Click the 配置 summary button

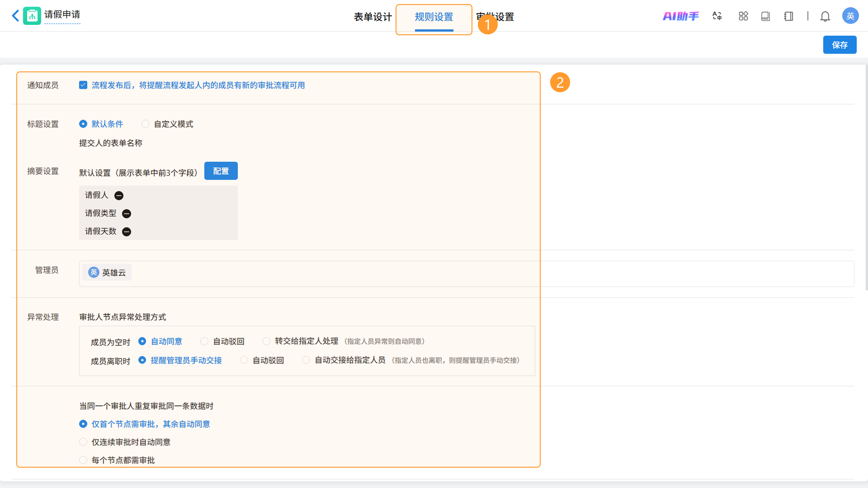(x=221, y=171)
